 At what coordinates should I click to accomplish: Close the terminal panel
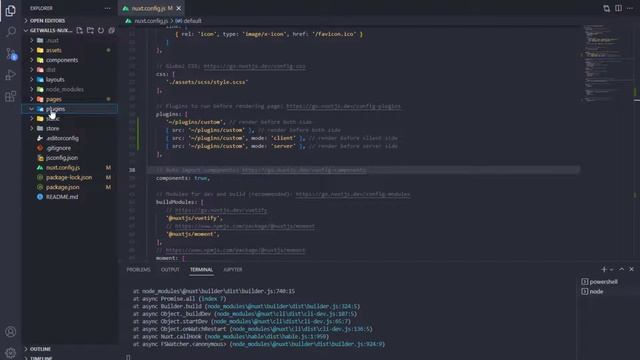pos(631,269)
